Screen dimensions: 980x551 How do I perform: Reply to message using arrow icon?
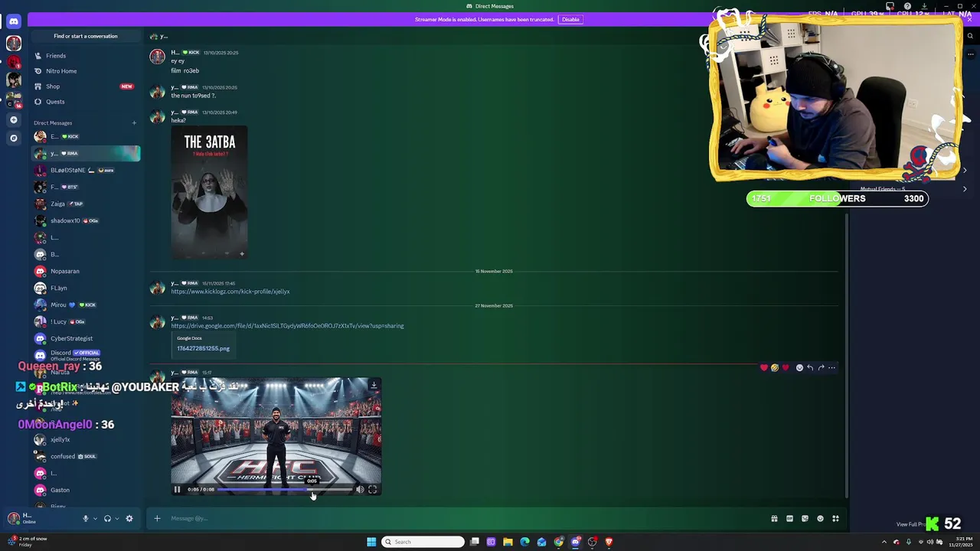click(810, 368)
